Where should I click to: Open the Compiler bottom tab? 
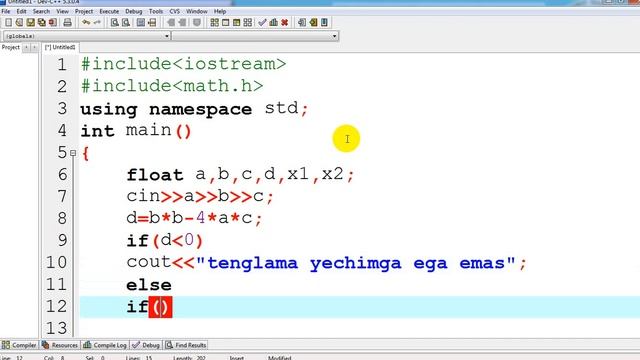point(19,345)
